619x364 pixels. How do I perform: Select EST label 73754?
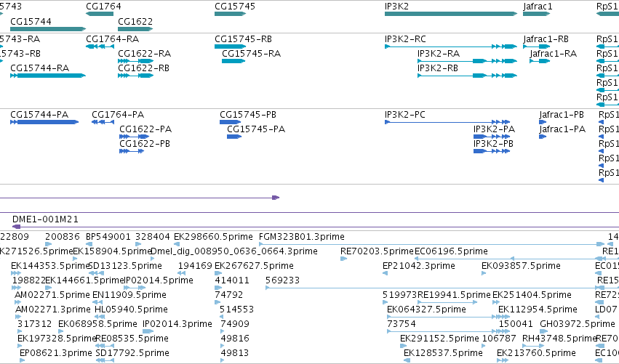point(402,324)
